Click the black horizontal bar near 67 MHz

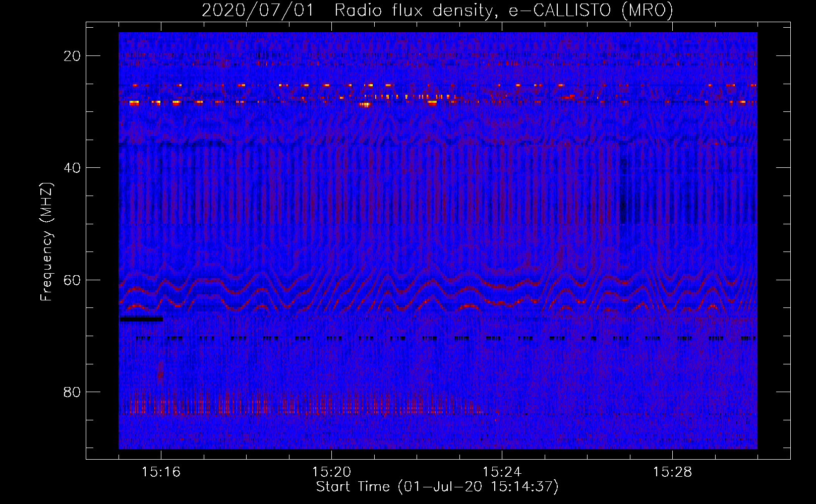141,319
